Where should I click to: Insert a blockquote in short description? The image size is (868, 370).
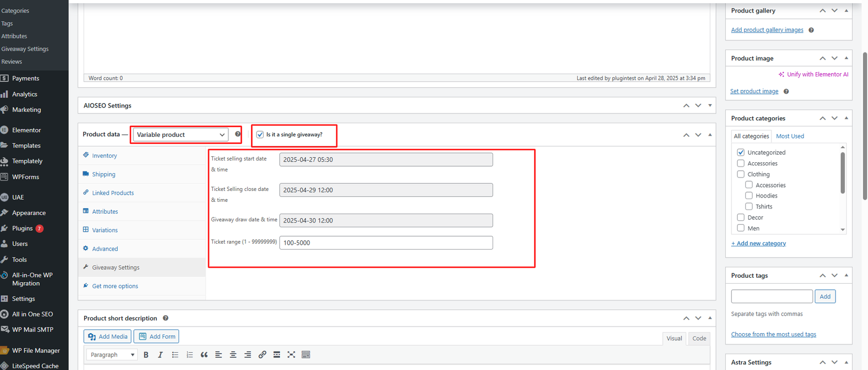click(x=204, y=355)
